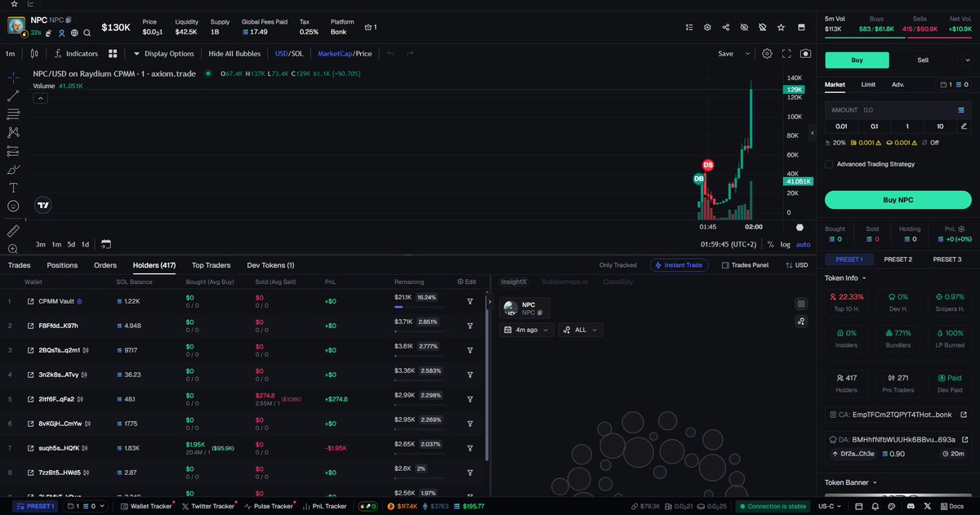The height and width of the screenshot is (515, 980).
Task: Enable Advanced Trading Strategy checkbox
Action: [x=829, y=164]
